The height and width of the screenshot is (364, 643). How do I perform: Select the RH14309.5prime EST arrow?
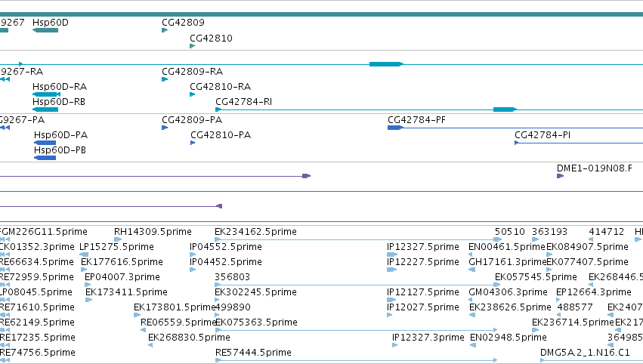(118, 239)
